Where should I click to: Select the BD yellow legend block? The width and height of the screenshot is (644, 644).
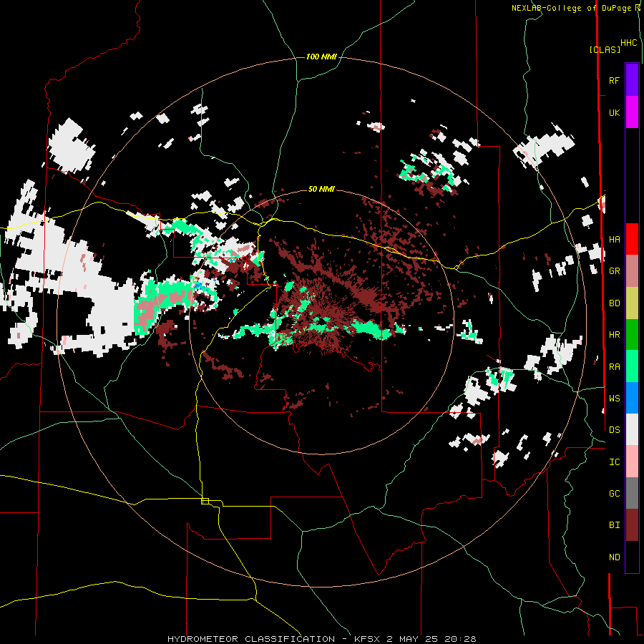tap(632, 303)
